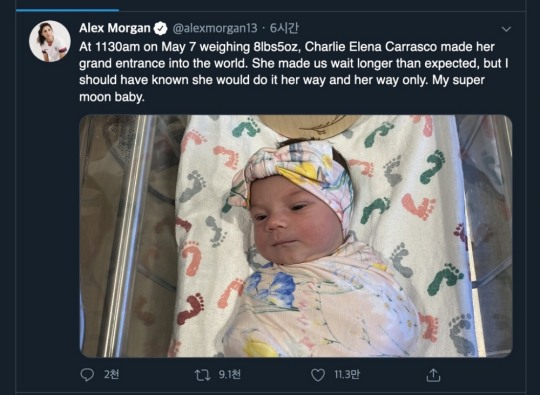Like the tweet with the heart icon
The image size is (540, 395).
point(318,375)
